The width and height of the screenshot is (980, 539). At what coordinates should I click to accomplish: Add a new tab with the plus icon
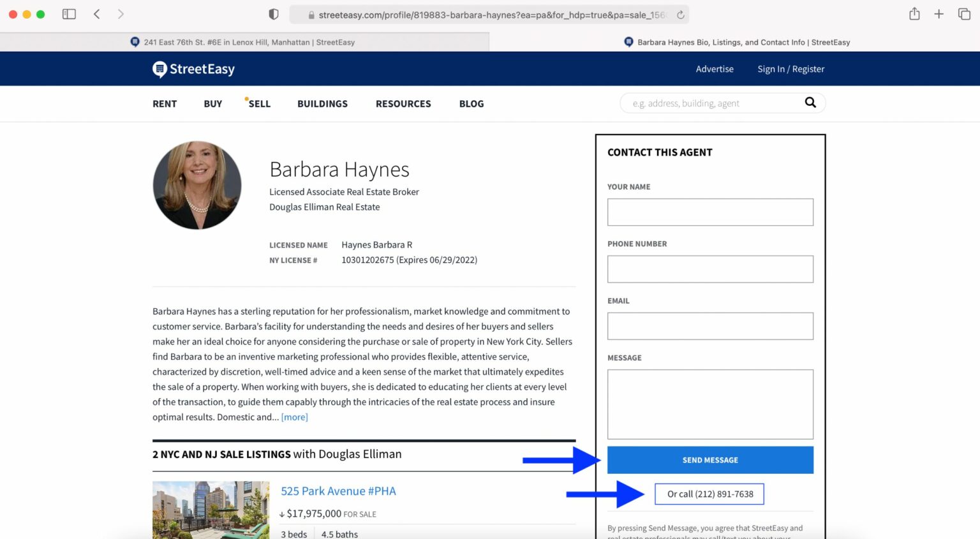(x=939, y=14)
